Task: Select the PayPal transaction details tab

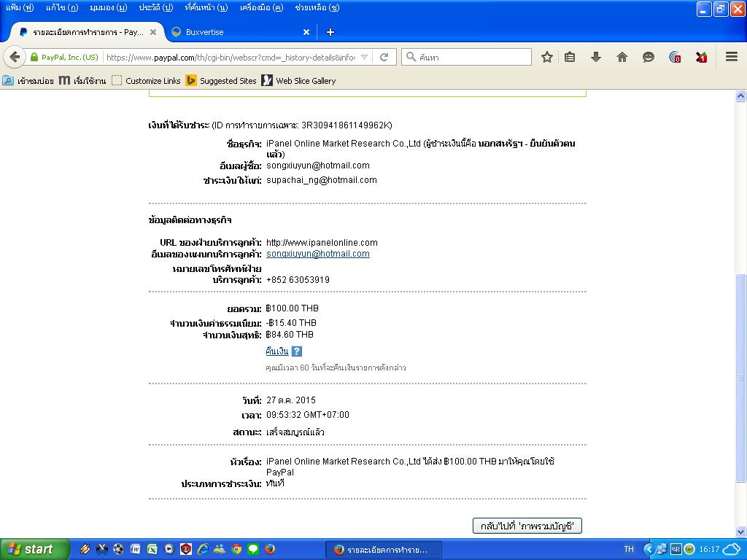Action: coord(88,32)
